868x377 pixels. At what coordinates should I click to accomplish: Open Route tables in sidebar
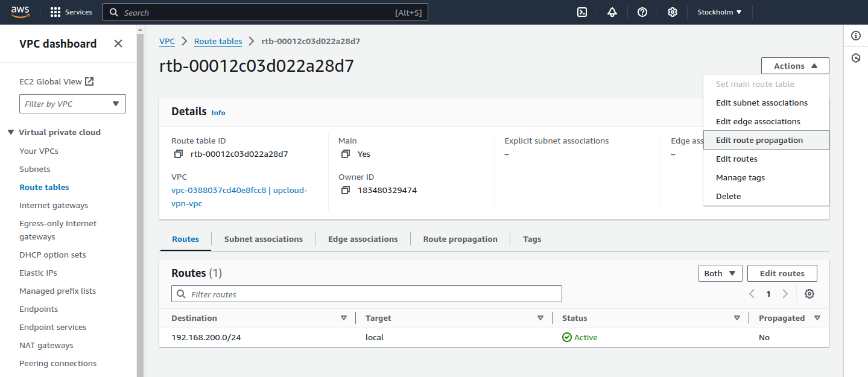(x=44, y=187)
